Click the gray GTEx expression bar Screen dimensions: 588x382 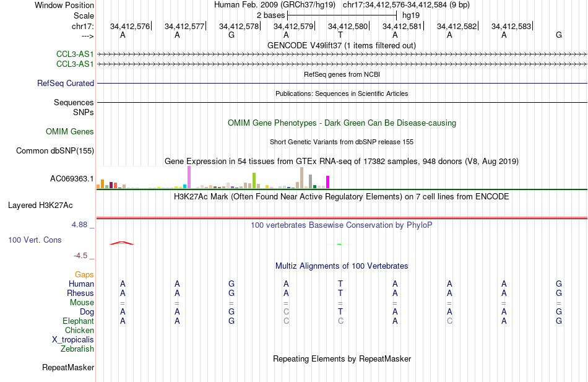(311, 181)
